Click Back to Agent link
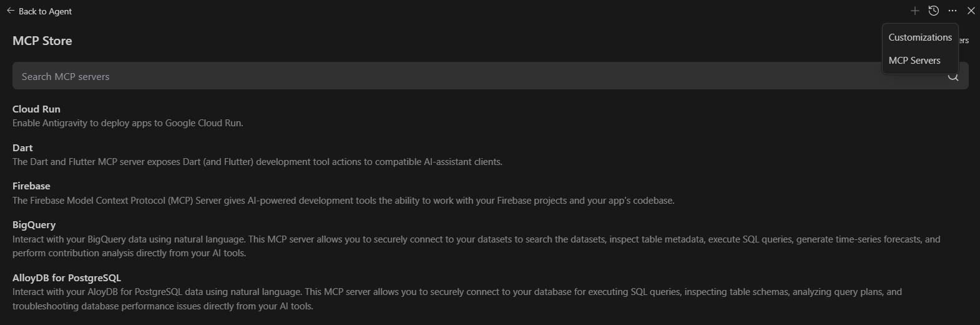 (45, 11)
